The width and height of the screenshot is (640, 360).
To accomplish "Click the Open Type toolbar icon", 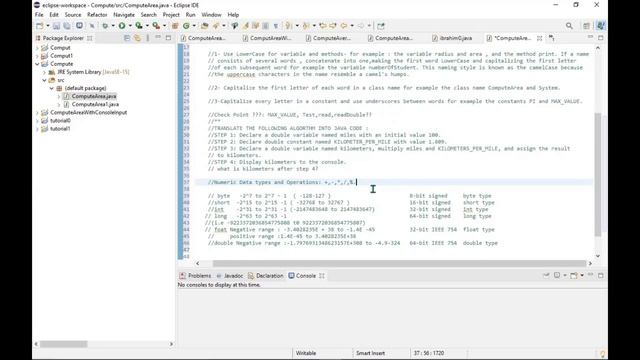I will click(204, 26).
